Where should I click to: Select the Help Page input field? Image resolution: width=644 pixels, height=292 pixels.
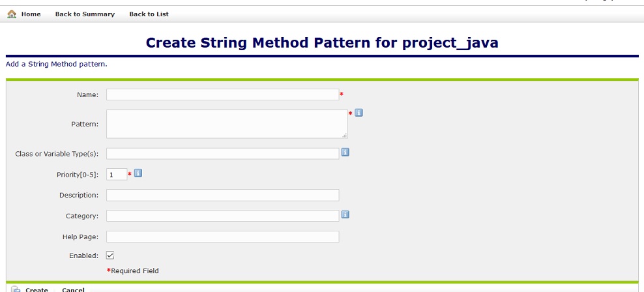pyautogui.click(x=222, y=237)
